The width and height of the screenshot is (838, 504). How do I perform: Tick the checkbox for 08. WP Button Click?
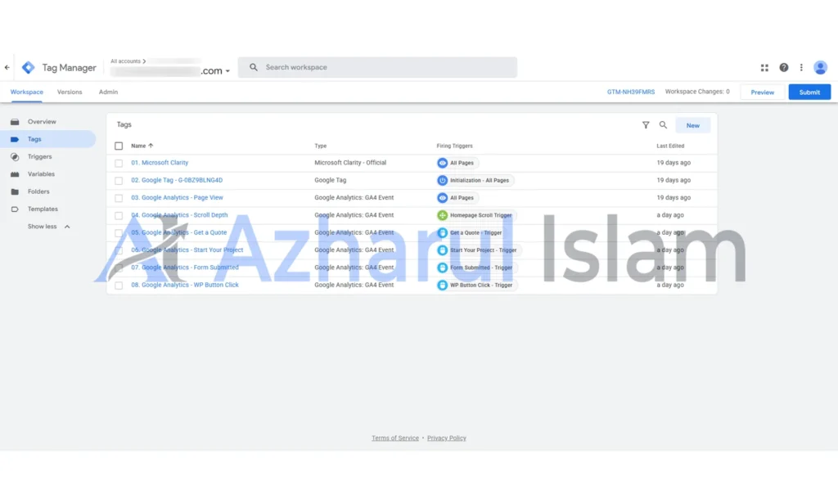[x=119, y=286]
